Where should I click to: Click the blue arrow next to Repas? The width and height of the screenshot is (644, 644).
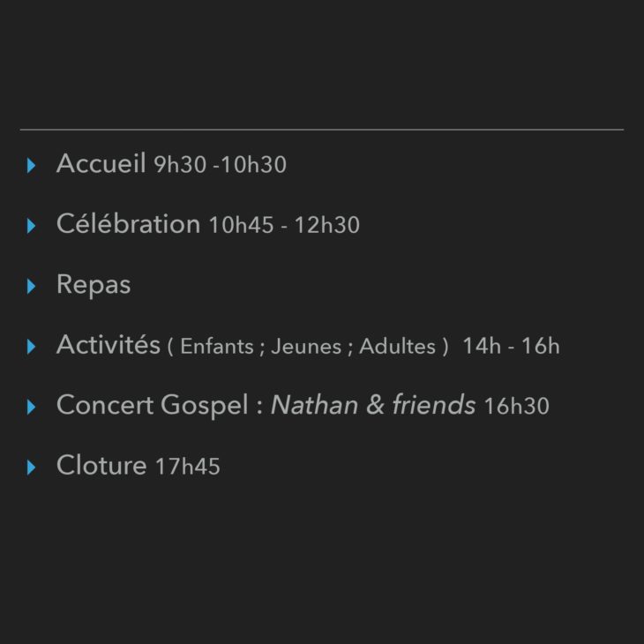tap(31, 286)
